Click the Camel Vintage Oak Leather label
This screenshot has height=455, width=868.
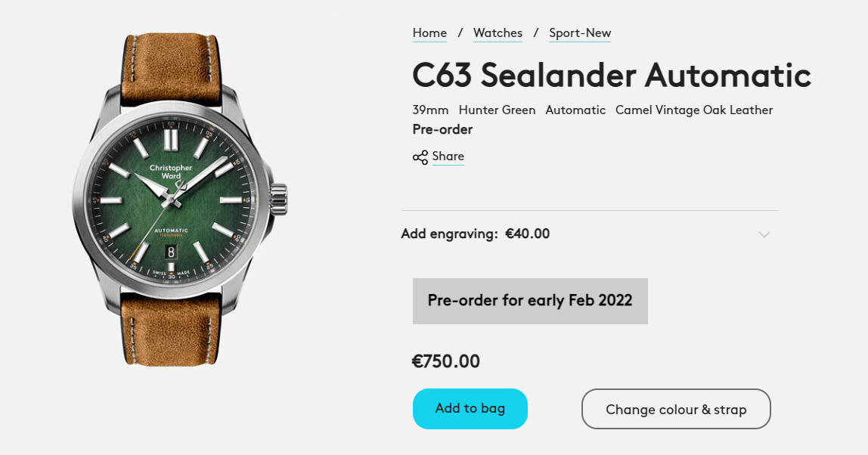coord(693,110)
